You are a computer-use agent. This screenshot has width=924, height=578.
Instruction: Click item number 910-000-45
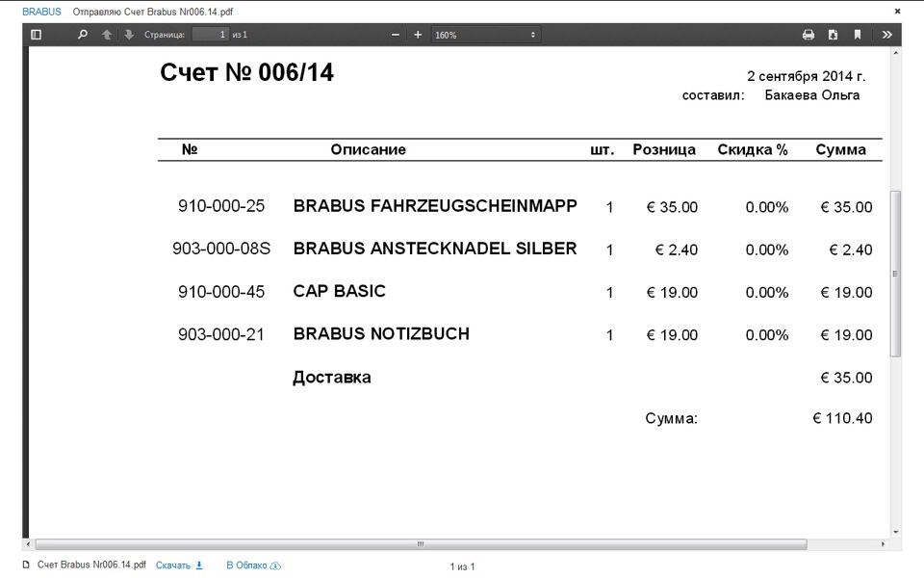tap(221, 291)
